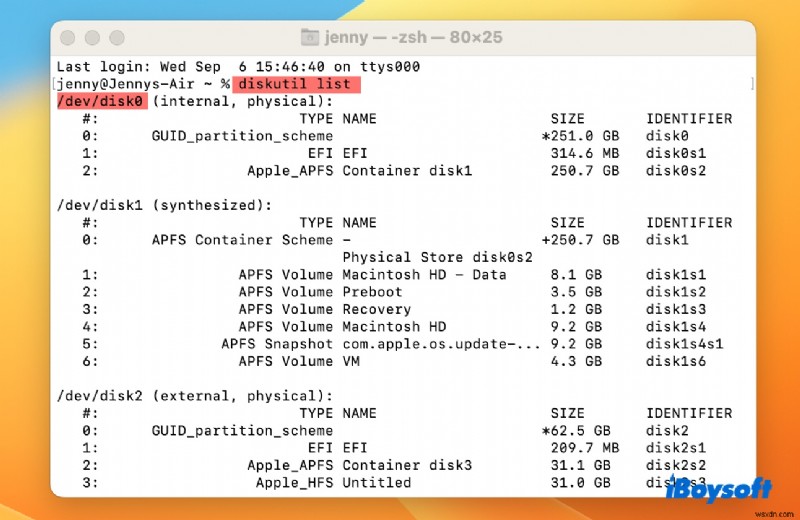Click the "Container disk3" name
Screen dimensions: 800x520
coord(407,465)
